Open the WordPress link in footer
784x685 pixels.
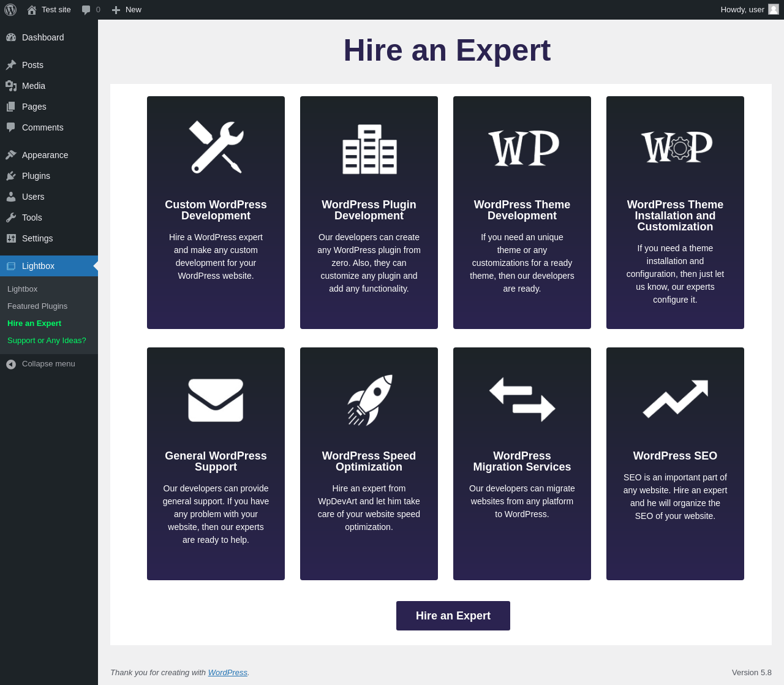tap(228, 673)
